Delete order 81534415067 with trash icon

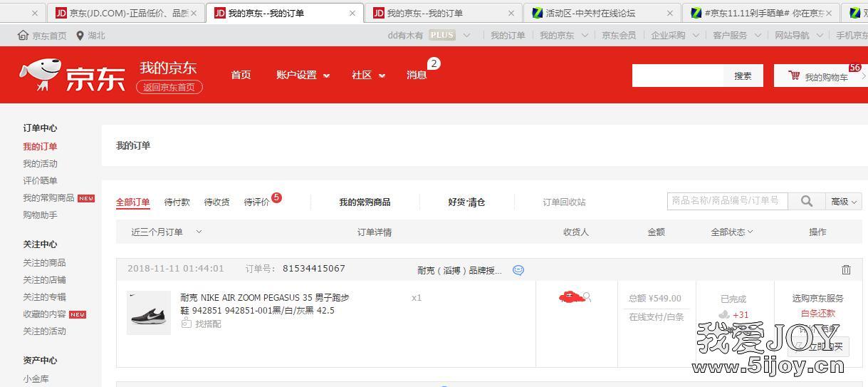pyautogui.click(x=846, y=269)
